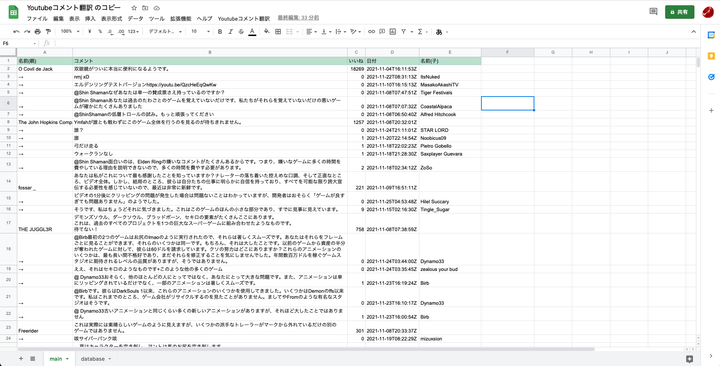Open input tools あ button
Viewport: 720px width, 366px height.
439,32
